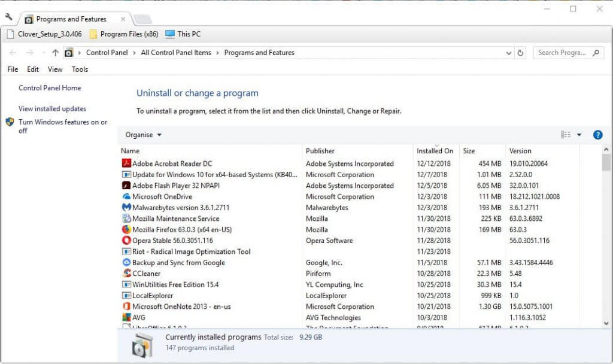Image resolution: width=613 pixels, height=364 pixels.
Task: Open Turn Windows features on or off
Action: [62, 126]
